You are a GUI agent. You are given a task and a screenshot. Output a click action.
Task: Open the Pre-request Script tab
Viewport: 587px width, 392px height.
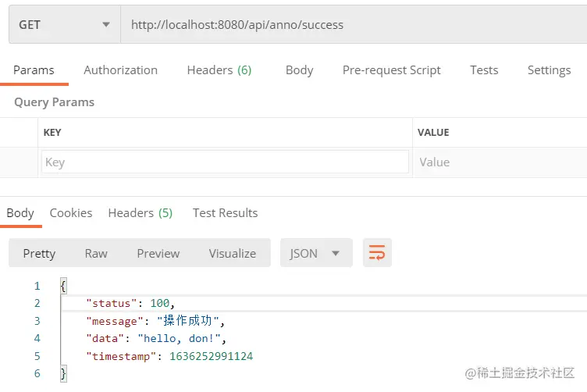(x=392, y=70)
